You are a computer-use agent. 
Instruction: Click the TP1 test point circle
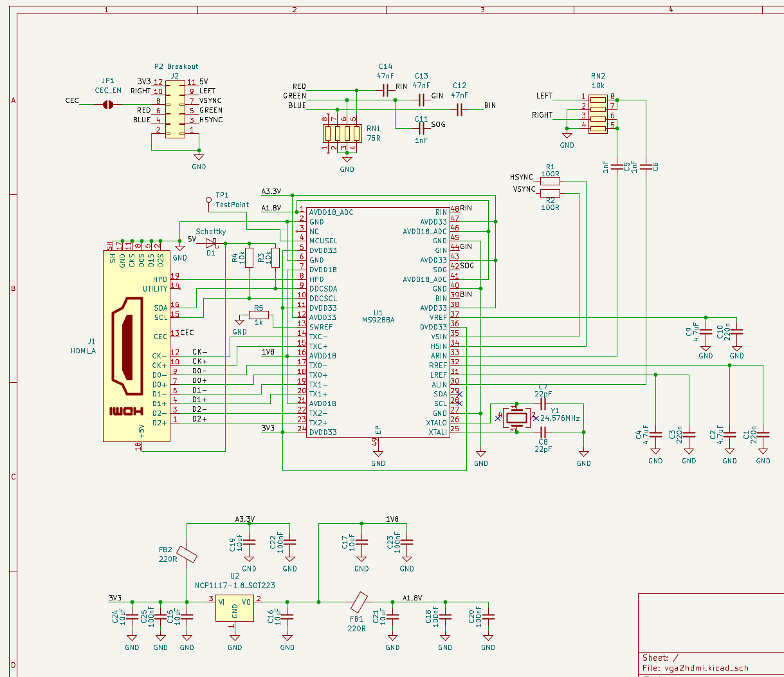click(x=208, y=200)
